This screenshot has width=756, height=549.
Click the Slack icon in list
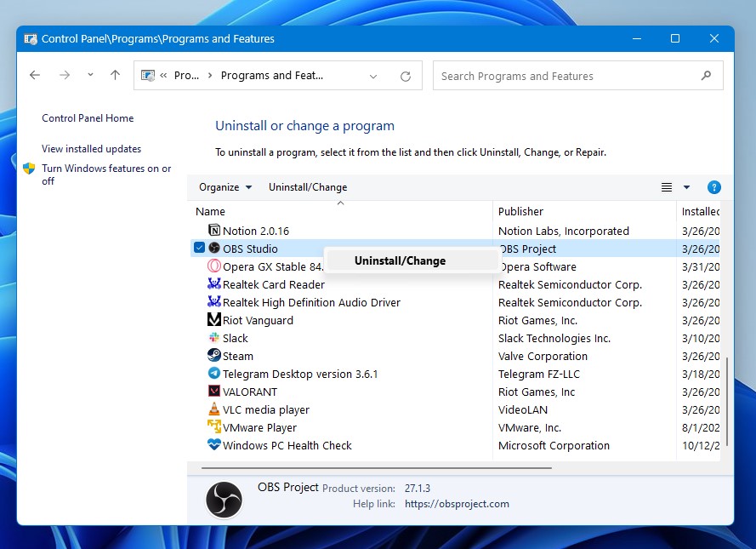[x=214, y=337]
